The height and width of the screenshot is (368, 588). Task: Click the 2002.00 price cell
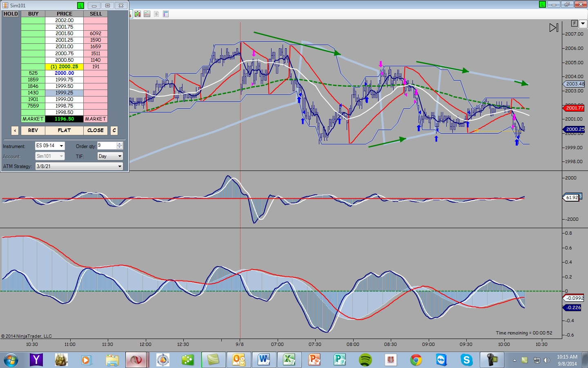pos(64,20)
